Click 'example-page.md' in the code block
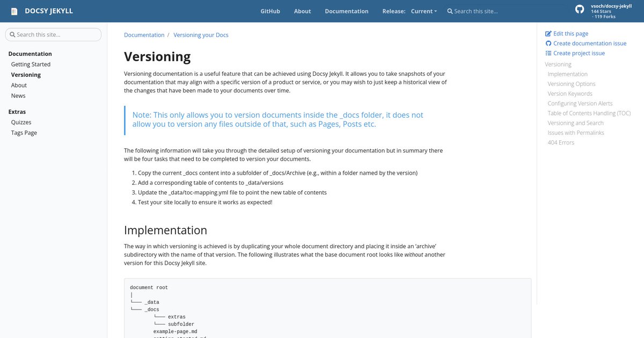 coord(175,332)
